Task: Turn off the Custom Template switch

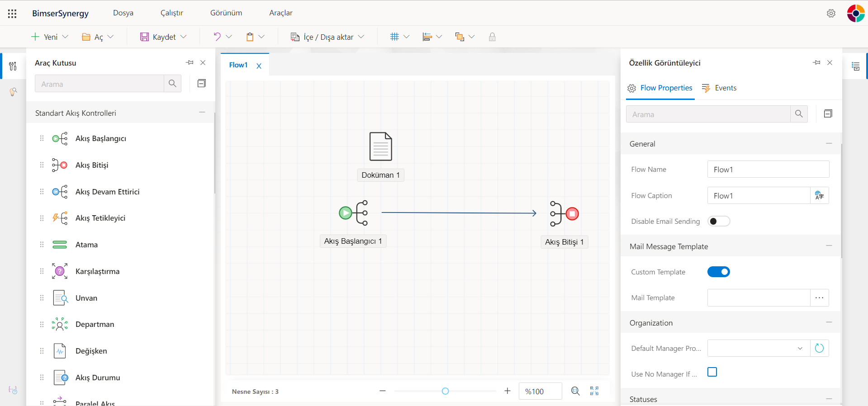Action: pos(718,272)
